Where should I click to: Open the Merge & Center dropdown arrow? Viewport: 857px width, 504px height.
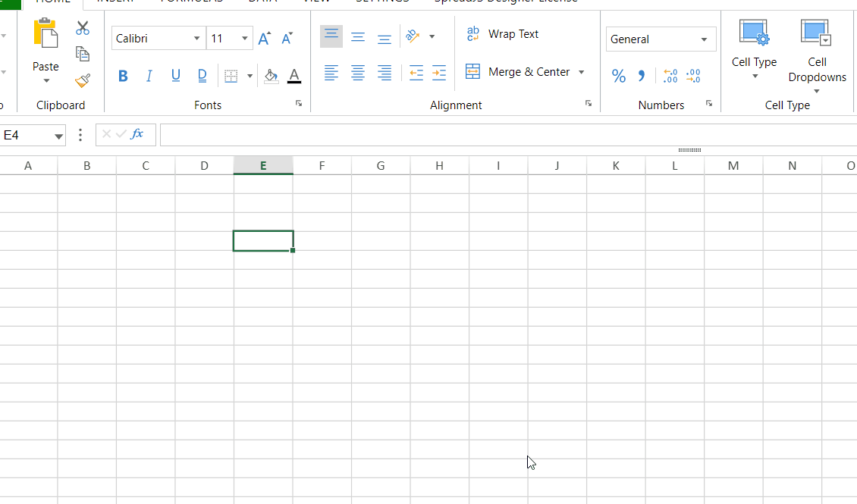click(582, 72)
